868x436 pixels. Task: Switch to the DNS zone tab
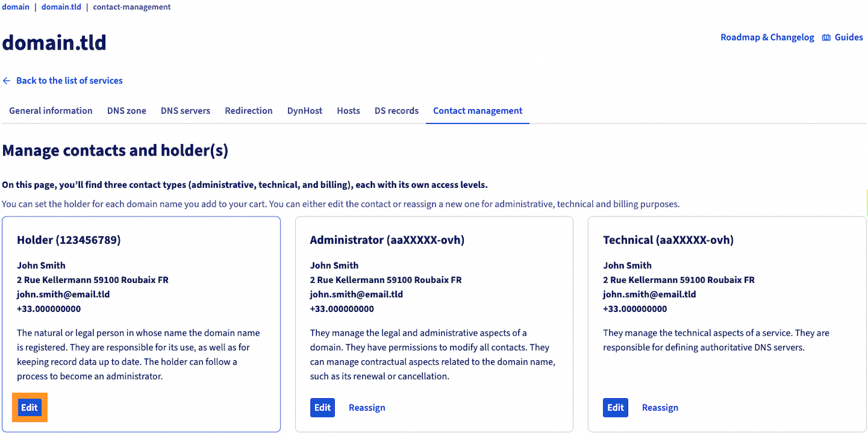(x=126, y=110)
